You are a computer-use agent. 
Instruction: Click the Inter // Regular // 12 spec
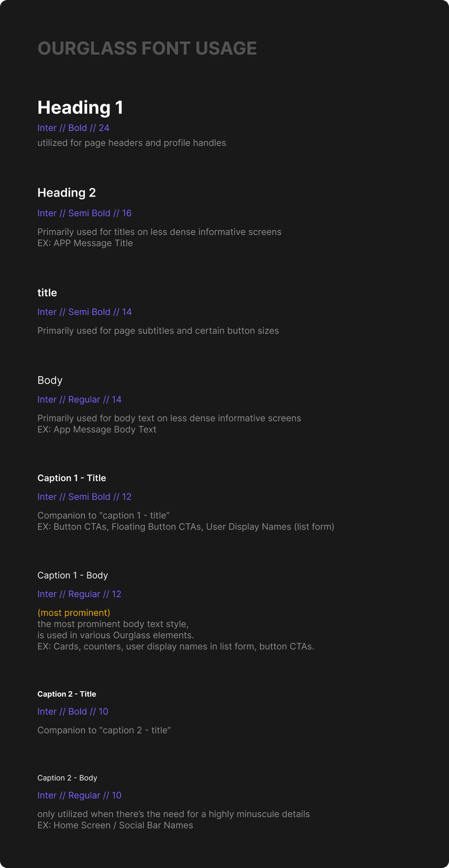(x=79, y=594)
